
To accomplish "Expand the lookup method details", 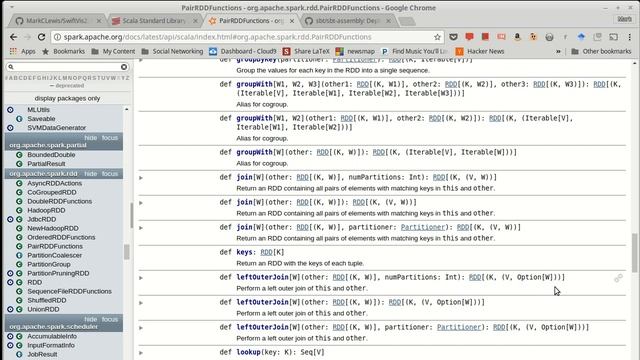I will point(141,352).
